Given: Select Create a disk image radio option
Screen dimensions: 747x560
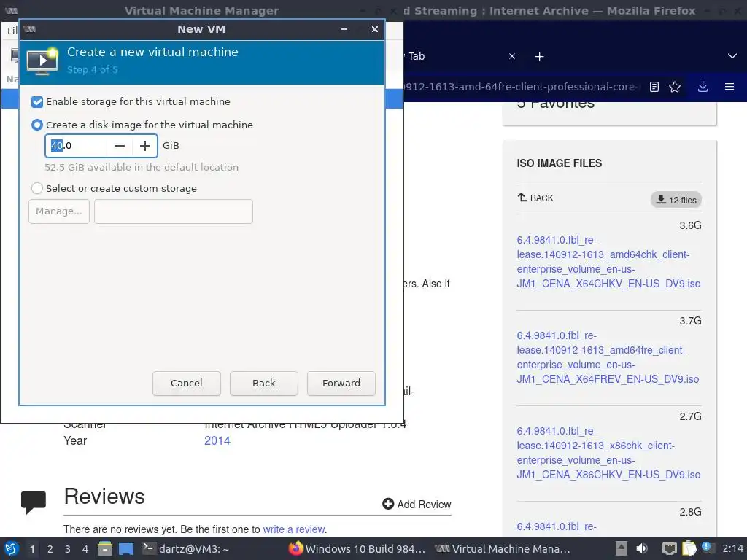Looking at the screenshot, I should [36, 125].
